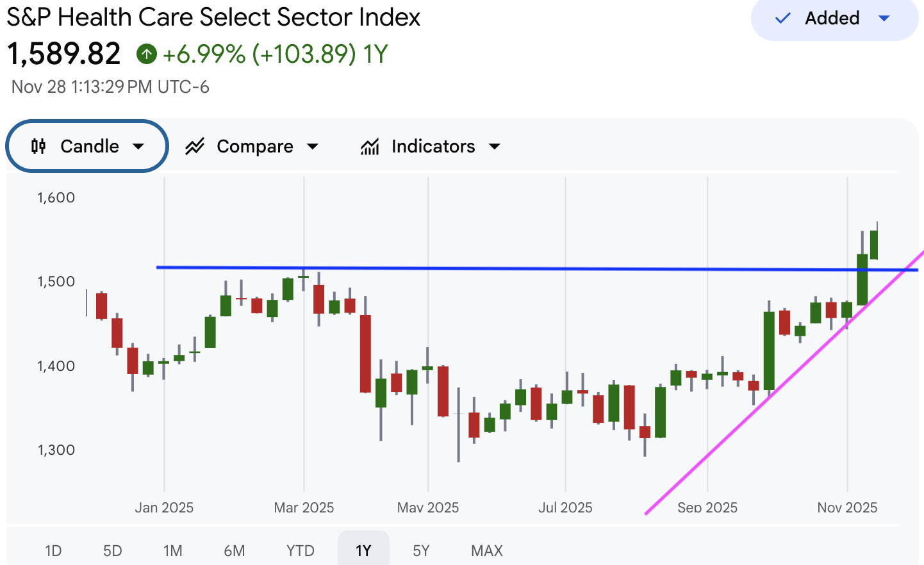Expand the Compare dropdown arrow

tap(313, 147)
